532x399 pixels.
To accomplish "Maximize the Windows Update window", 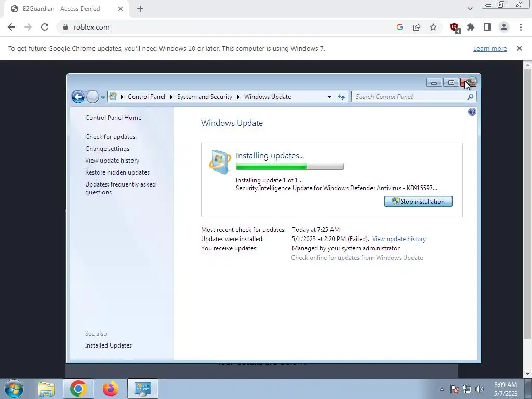I will point(451,83).
